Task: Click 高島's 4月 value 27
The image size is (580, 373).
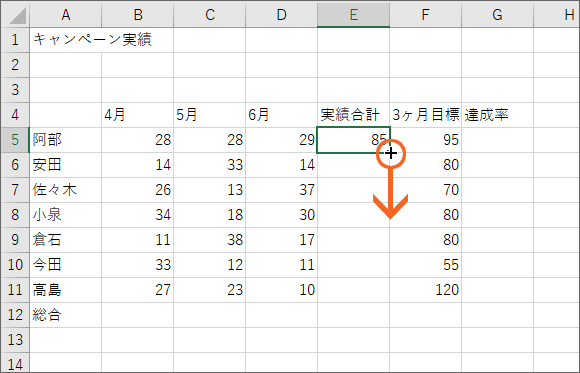Action: click(x=138, y=290)
